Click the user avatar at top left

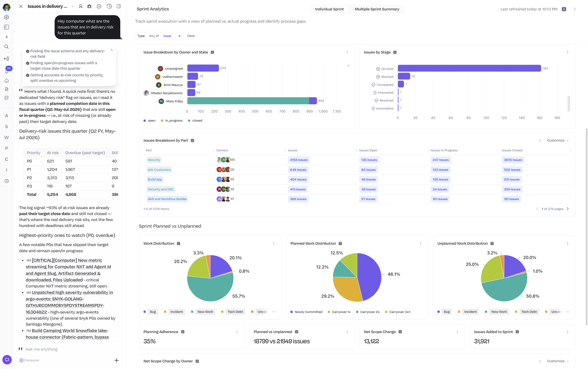point(7,7)
